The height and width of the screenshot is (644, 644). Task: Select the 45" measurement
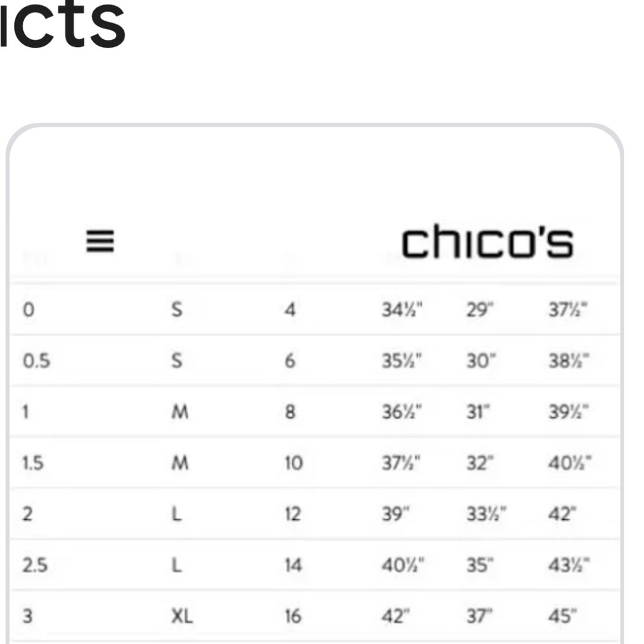click(562, 616)
